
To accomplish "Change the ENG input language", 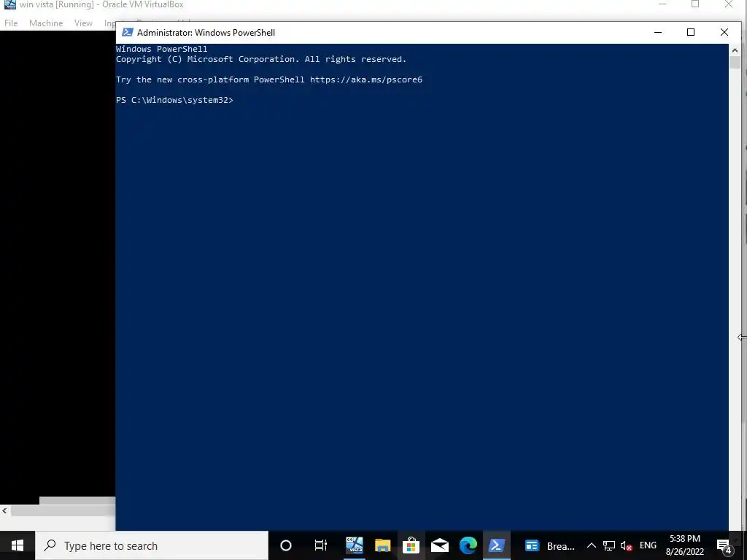I will 648,545.
